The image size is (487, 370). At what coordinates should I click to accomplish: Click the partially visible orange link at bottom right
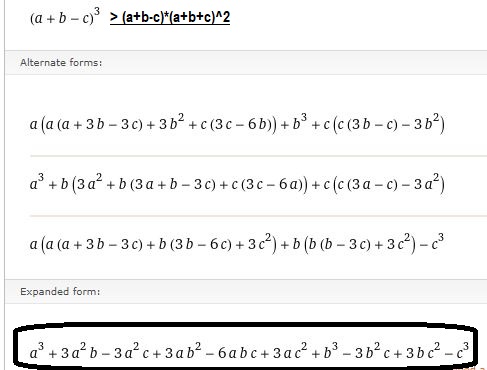[x=472, y=368]
